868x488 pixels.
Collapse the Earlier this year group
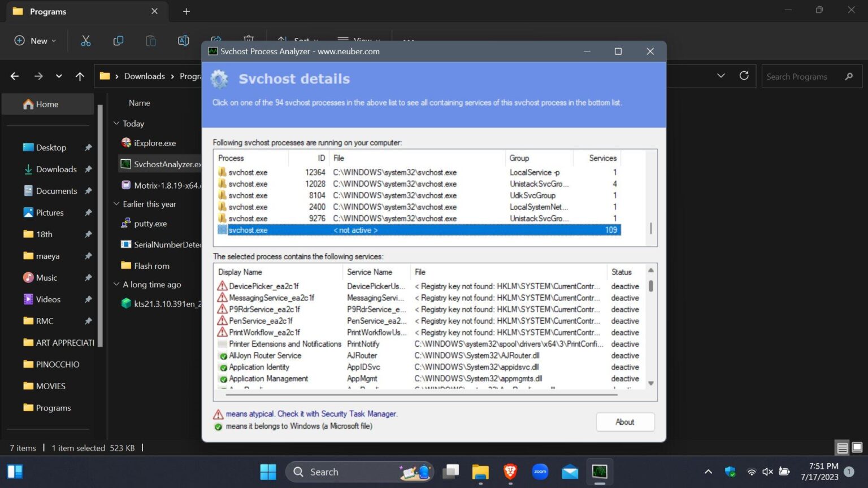116,204
